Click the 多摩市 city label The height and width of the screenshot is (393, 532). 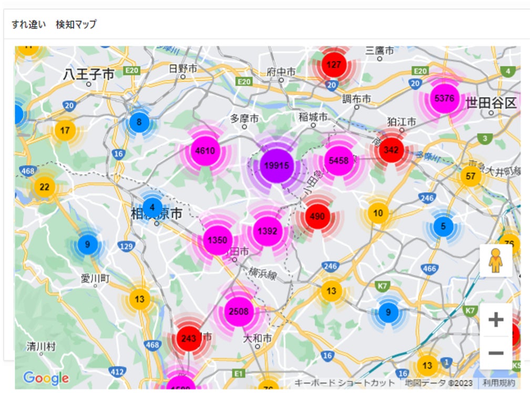click(x=244, y=118)
